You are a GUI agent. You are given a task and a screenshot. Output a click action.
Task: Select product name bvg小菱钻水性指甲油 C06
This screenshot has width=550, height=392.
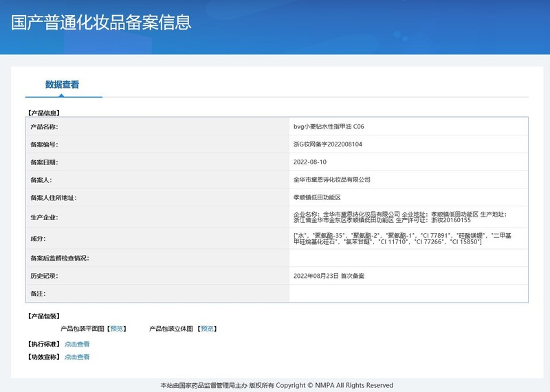(x=329, y=127)
